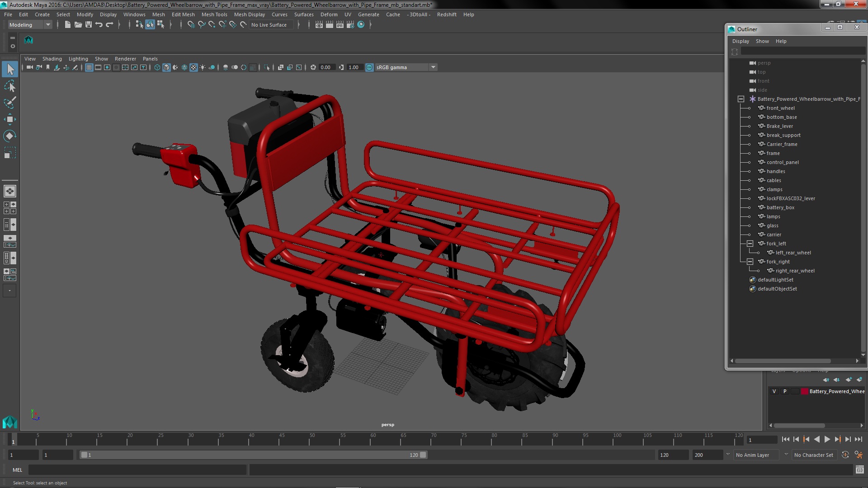Open the Shading panel menu

[52, 59]
